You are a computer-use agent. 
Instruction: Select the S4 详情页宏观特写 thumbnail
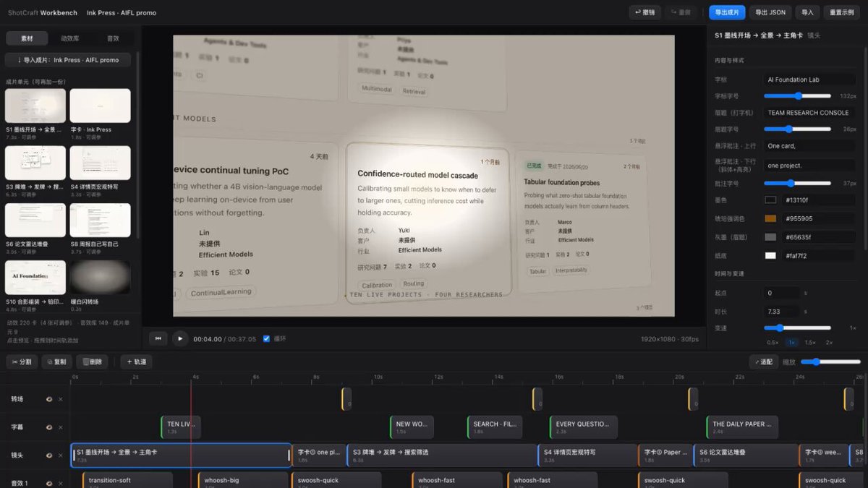pos(100,163)
